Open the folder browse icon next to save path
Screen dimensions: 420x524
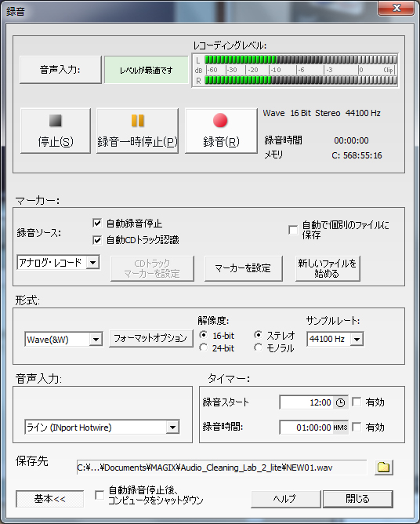[384, 467]
